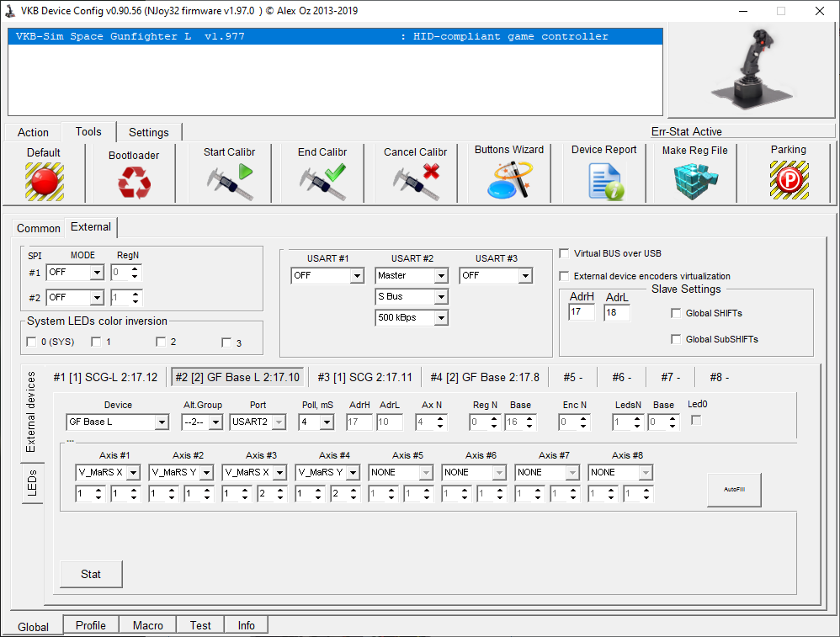Screen dimensions: 840x637
Task: Open Axis #3 V_MaRS X dropdown
Action: [279, 473]
